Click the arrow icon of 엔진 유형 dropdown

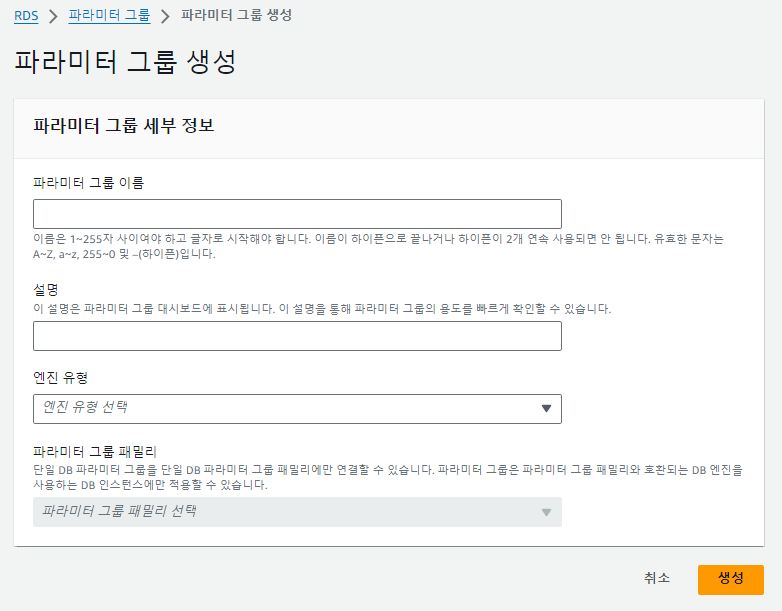tap(546, 408)
